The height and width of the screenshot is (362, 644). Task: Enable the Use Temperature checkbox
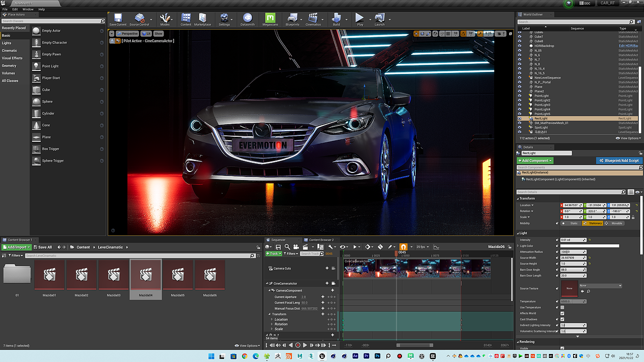[x=562, y=307]
